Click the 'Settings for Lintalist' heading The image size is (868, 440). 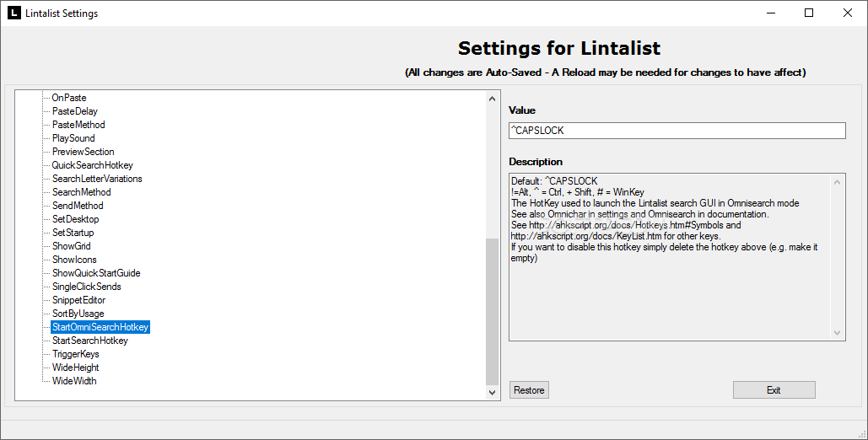pos(559,48)
